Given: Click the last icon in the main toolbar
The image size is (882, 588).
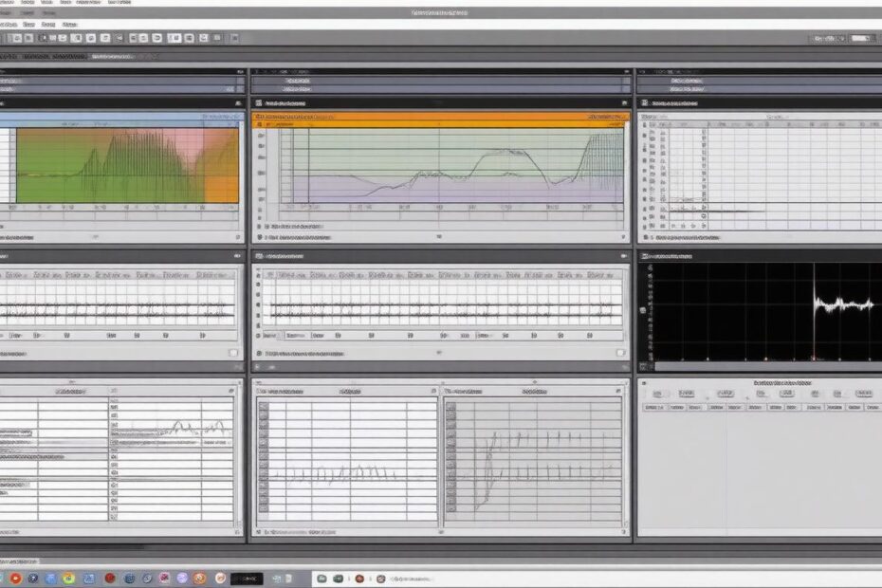Looking at the screenshot, I should 234,38.
